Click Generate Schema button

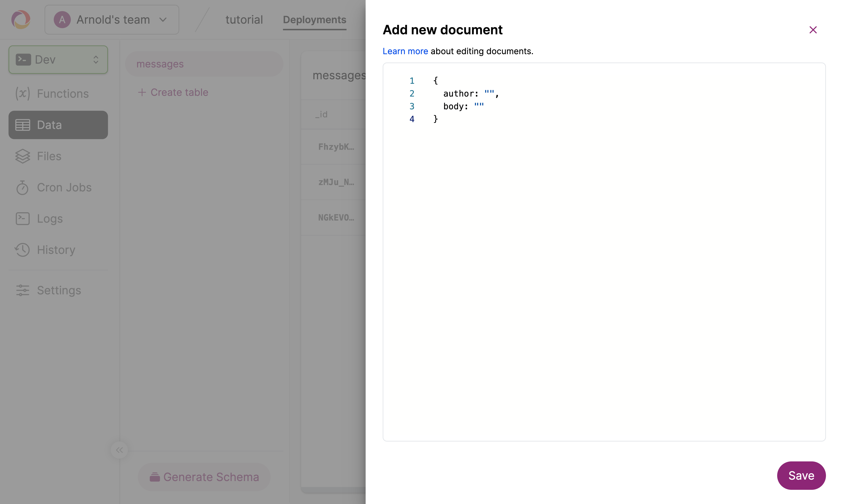[204, 477]
